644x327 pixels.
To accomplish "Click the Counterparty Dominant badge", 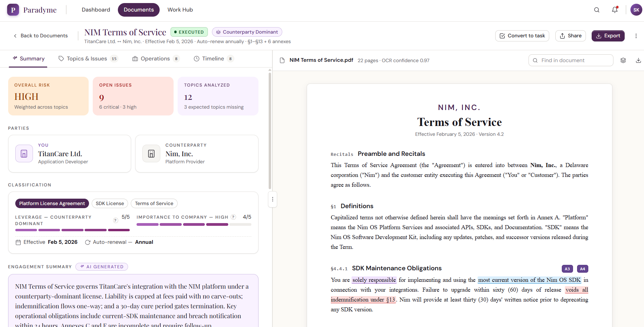I will pyautogui.click(x=247, y=32).
